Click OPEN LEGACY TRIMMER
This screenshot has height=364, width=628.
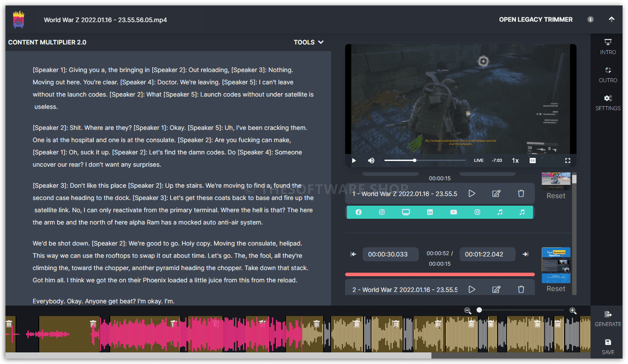[x=536, y=20]
